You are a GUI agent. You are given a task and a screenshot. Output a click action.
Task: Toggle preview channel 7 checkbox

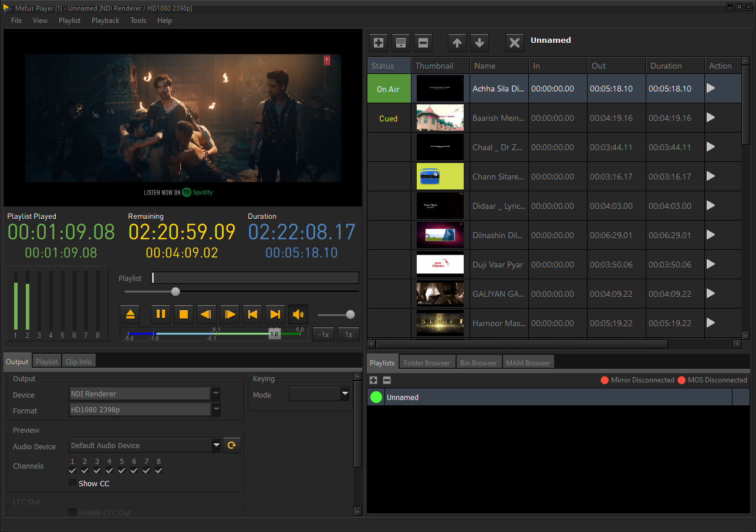(146, 470)
